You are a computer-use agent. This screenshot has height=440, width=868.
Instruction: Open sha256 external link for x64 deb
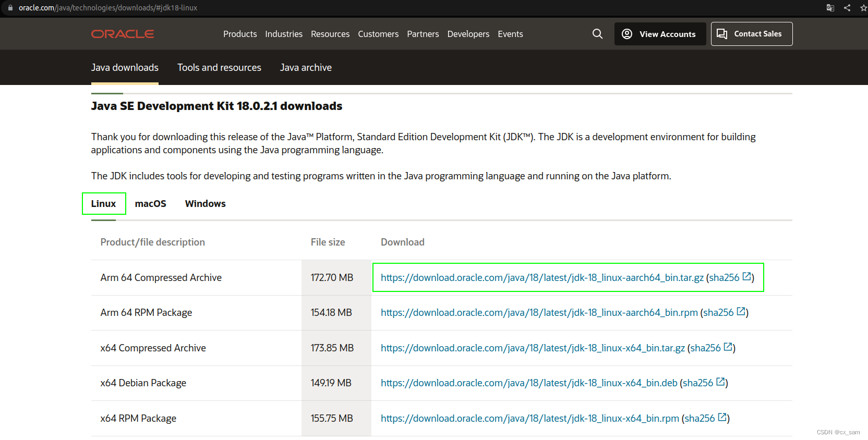[704, 383]
